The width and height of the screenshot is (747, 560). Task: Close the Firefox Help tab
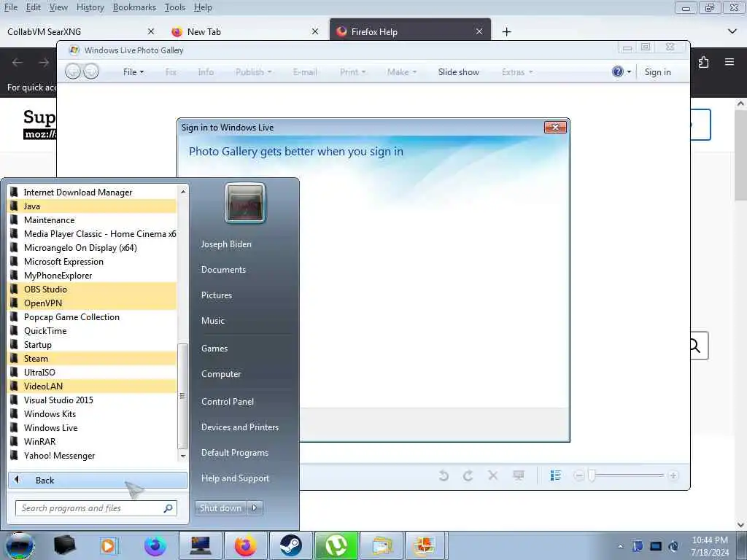tap(479, 31)
